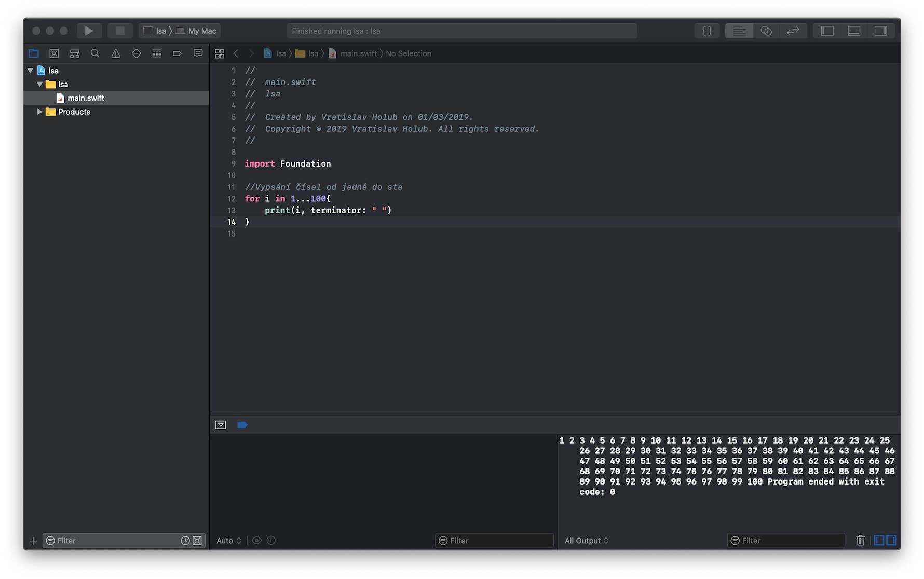Click the status bar showing Finished running lsa
Screen dimensions: 924x579
point(461,31)
